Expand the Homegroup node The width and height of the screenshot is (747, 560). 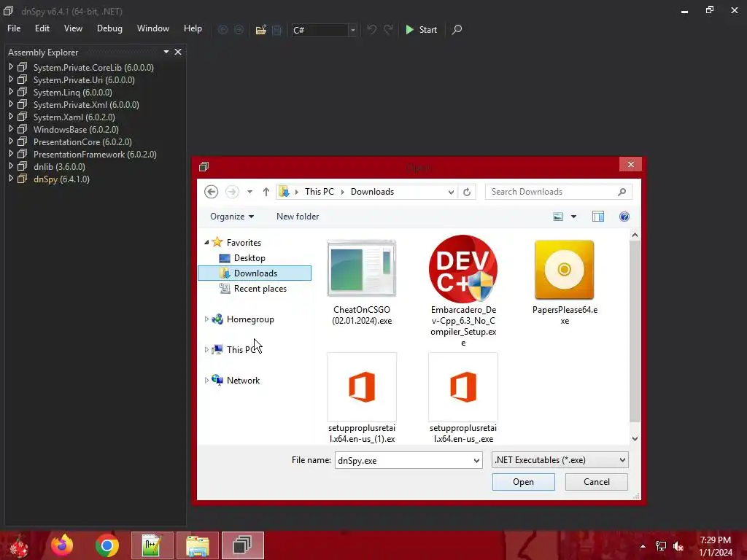tap(206, 319)
